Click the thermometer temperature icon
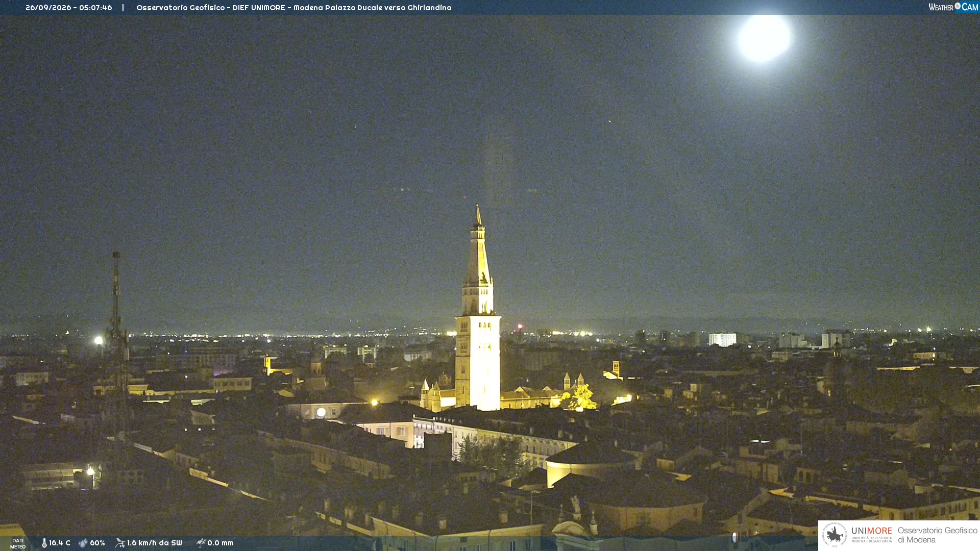Screen dimensions: 980x551 (x=44, y=543)
